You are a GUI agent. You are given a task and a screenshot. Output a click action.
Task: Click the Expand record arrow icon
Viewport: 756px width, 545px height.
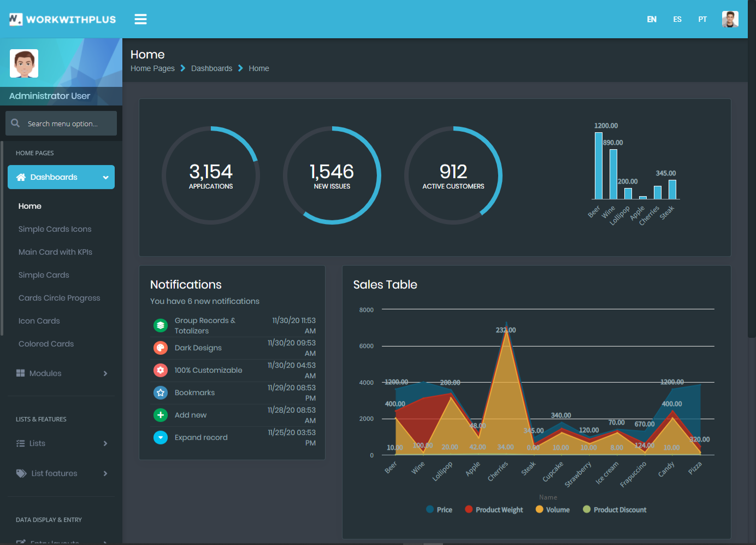[161, 437]
